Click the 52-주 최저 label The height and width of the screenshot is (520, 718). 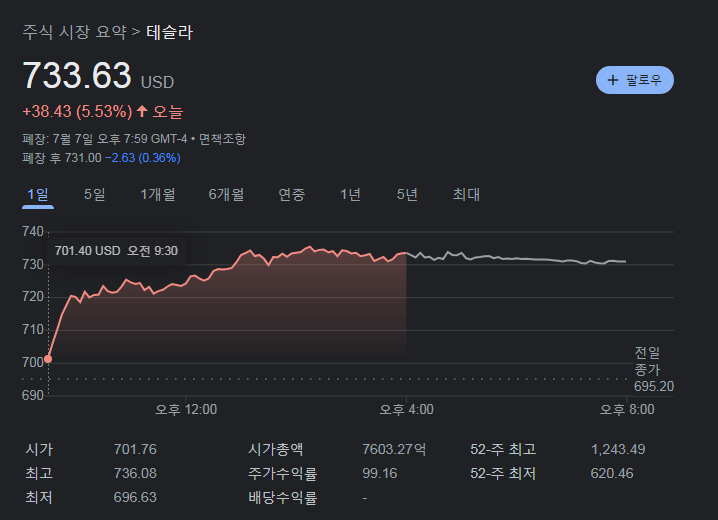(503, 473)
